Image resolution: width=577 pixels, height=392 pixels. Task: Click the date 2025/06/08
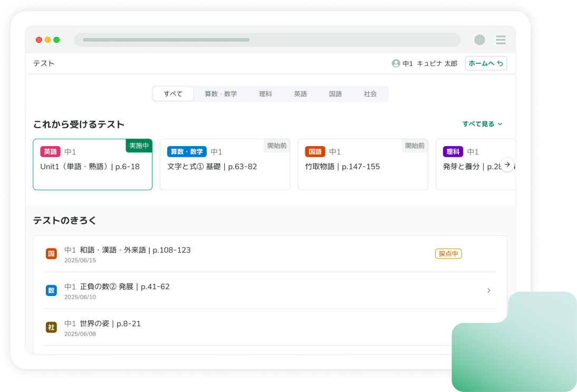(80, 334)
